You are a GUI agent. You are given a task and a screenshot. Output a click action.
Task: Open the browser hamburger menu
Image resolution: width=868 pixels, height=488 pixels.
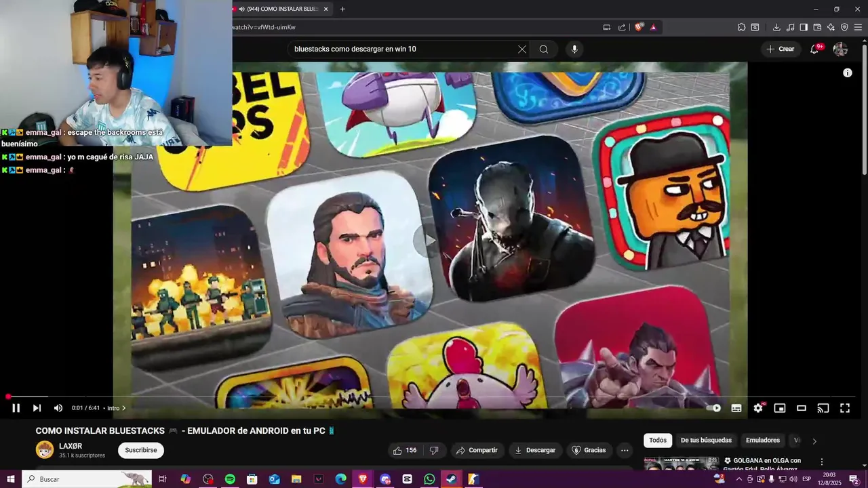tap(859, 27)
